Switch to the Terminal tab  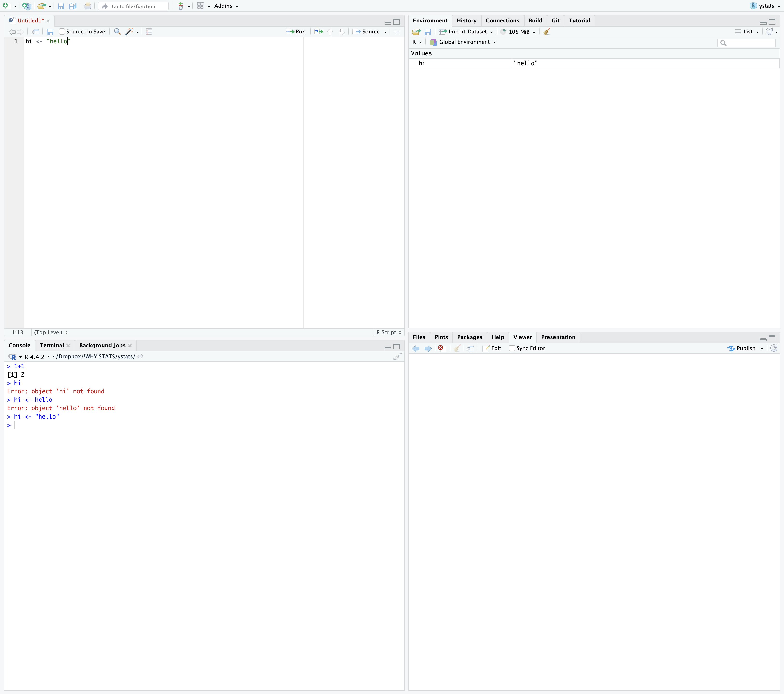(52, 345)
